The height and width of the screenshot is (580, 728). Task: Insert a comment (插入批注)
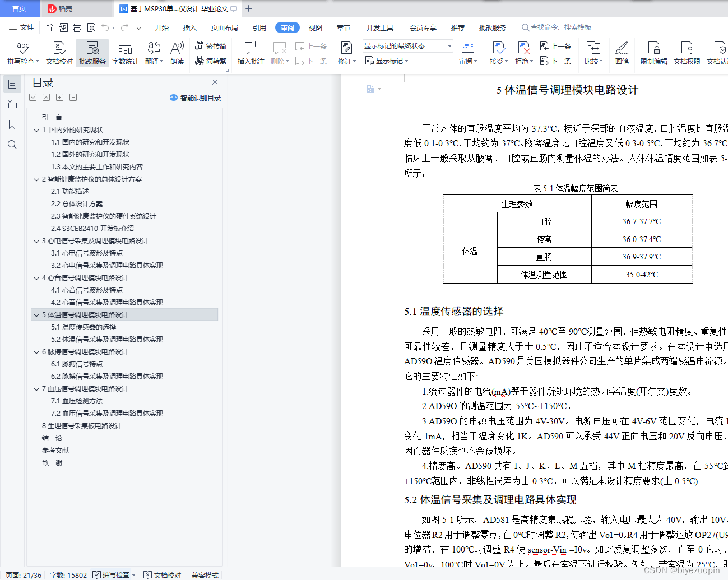click(x=251, y=53)
